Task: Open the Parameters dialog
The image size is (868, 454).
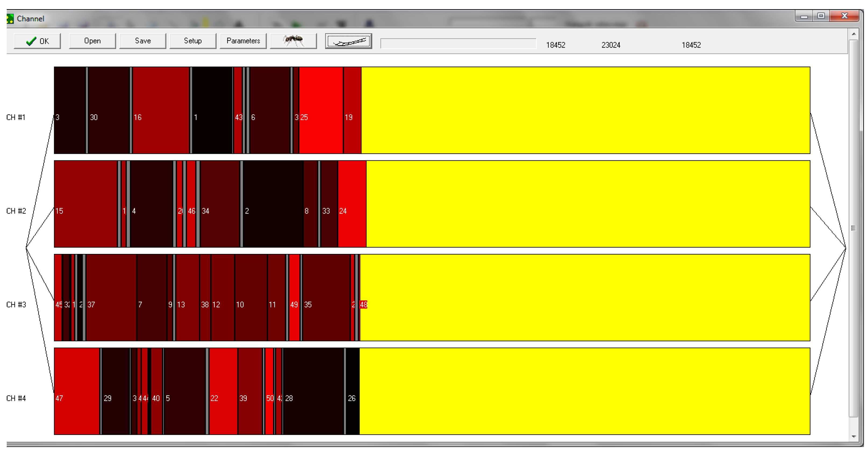Action: click(x=243, y=41)
